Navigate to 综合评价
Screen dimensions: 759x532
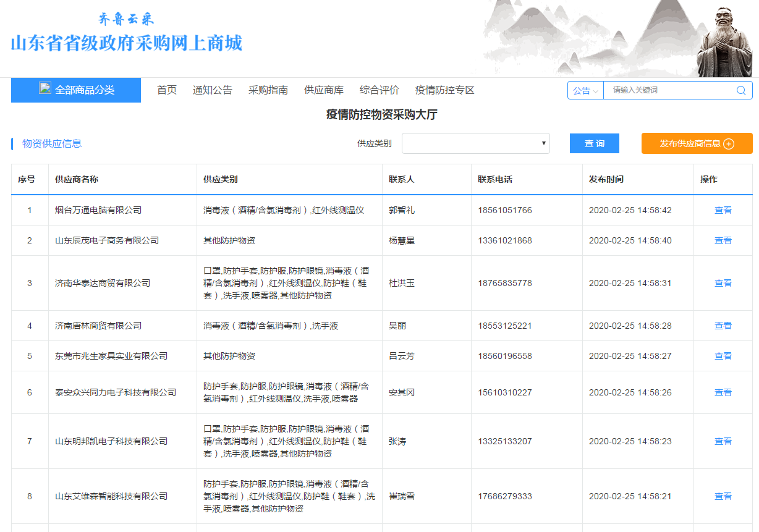point(380,90)
